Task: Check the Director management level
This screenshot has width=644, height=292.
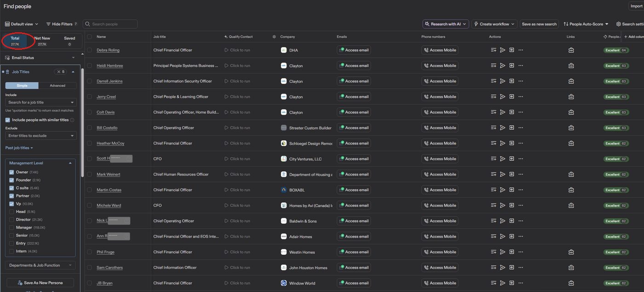Action: pos(11,220)
